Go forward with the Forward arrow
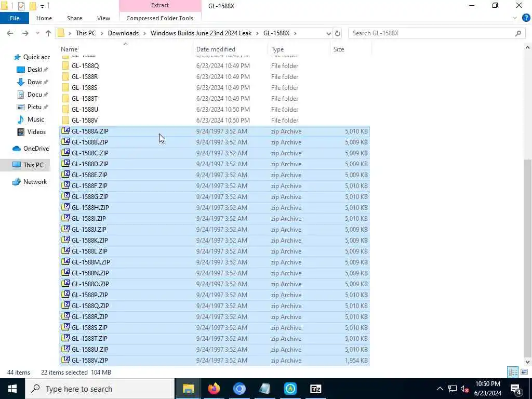 [25, 33]
